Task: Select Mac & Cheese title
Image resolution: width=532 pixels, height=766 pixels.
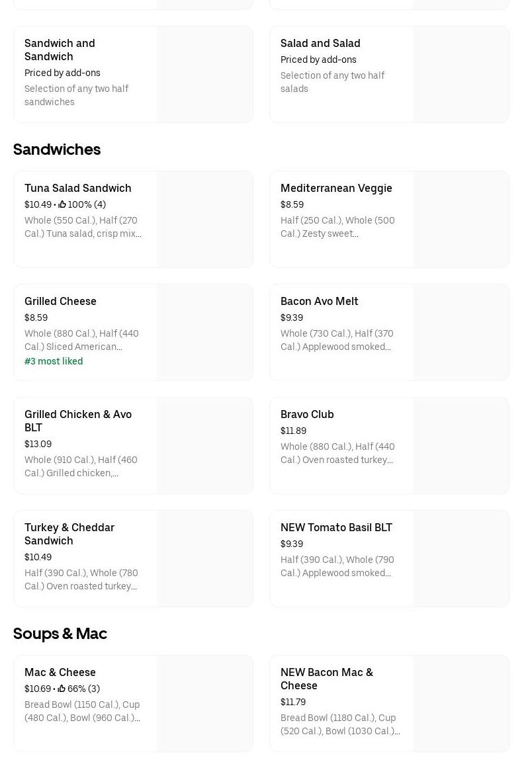Action: coord(60,672)
